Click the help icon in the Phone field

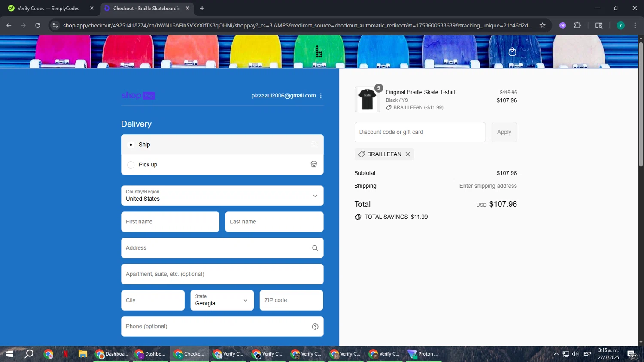click(x=315, y=326)
